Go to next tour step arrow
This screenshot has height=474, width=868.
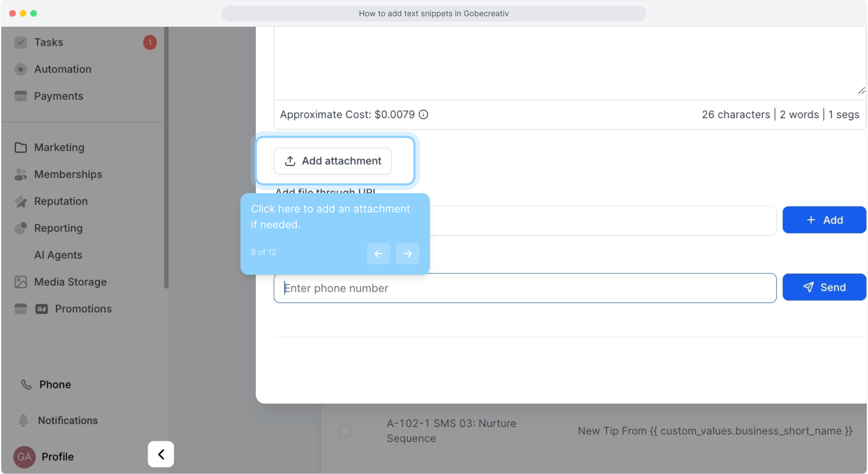[407, 254]
